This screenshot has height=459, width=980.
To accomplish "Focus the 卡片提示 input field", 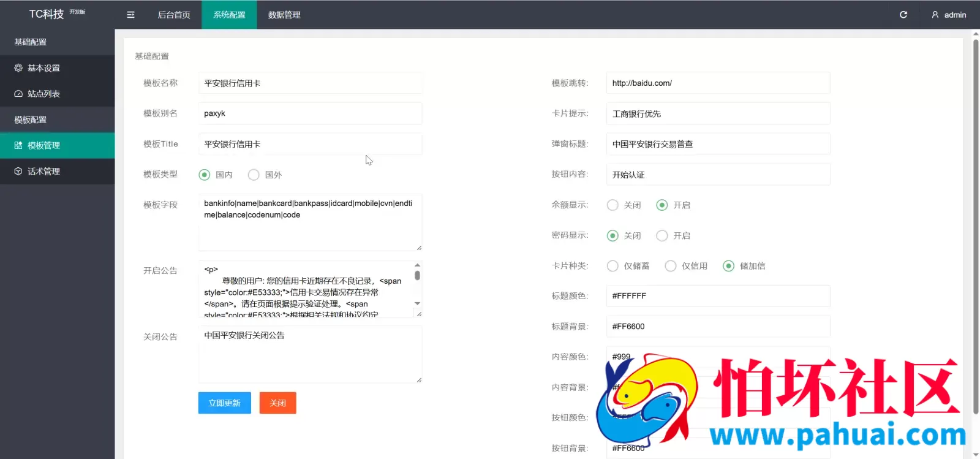I will tap(718, 113).
